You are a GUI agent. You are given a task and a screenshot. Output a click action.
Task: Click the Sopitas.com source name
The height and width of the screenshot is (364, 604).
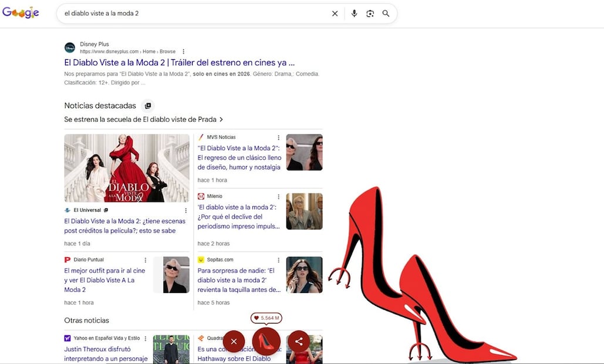[x=220, y=260]
